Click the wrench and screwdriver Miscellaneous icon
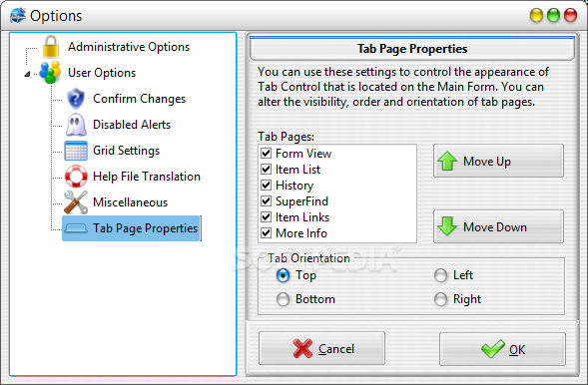588x385 pixels. [76, 202]
